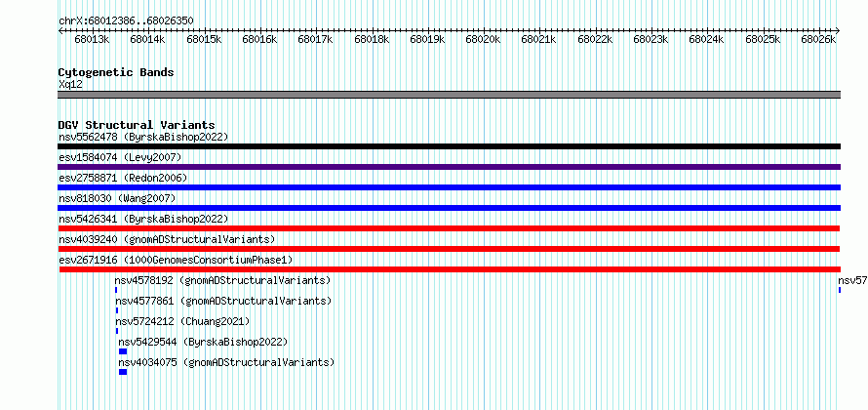
Task: Click the grey Xq12 cytogenetic band bar
Action: [x=449, y=95]
